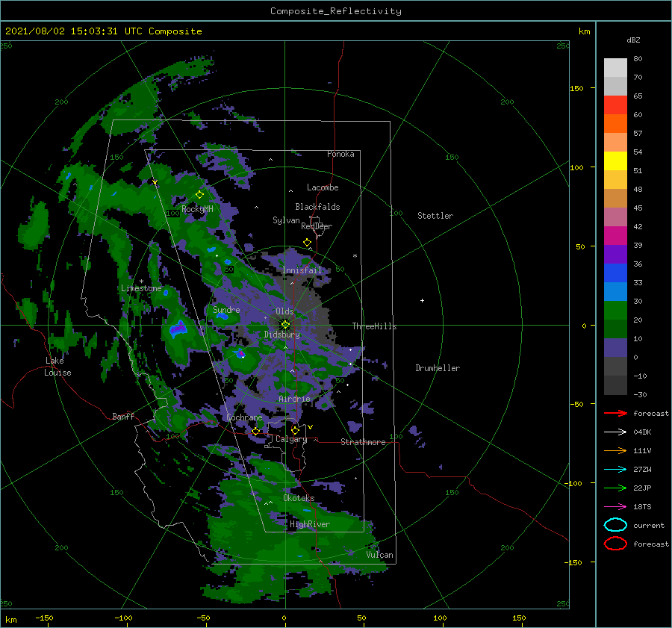The image size is (672, 628).
Task: Click the orange 60–57 dBZ swatch
Action: [615, 123]
